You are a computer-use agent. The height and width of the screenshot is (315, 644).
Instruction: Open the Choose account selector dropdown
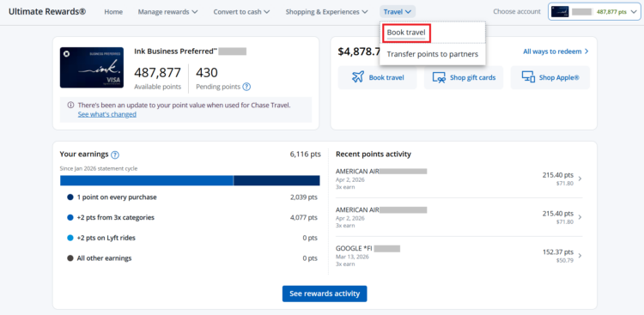(594, 11)
